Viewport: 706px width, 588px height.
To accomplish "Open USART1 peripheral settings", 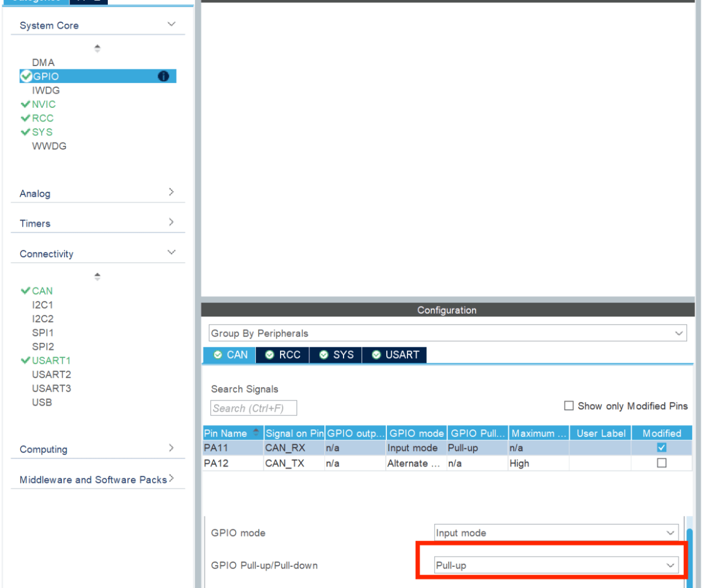I will tap(51, 360).
